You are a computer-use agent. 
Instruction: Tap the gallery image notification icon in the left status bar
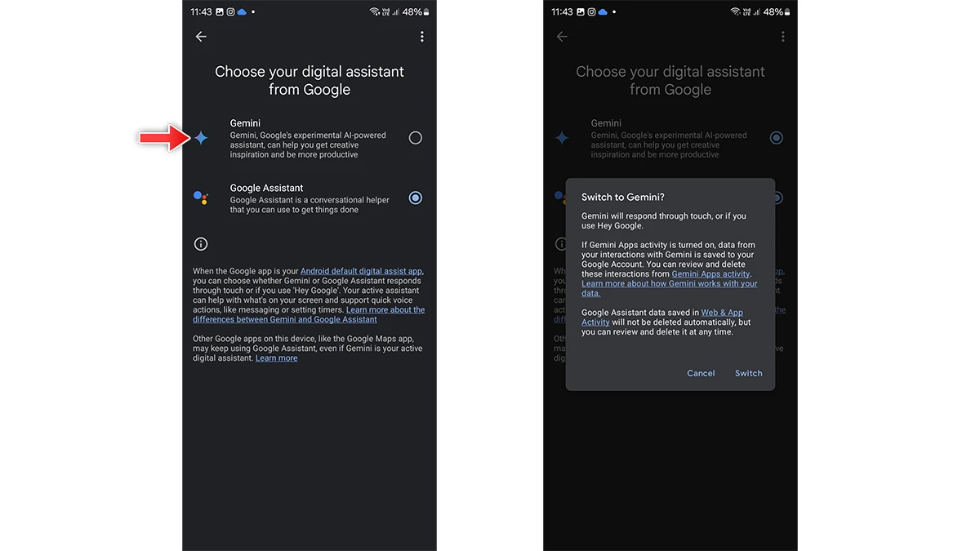click(x=220, y=12)
